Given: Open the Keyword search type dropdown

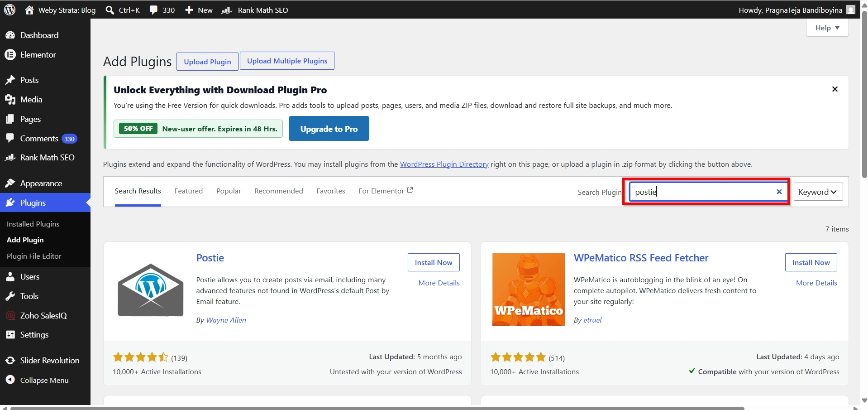Looking at the screenshot, I should click(818, 192).
